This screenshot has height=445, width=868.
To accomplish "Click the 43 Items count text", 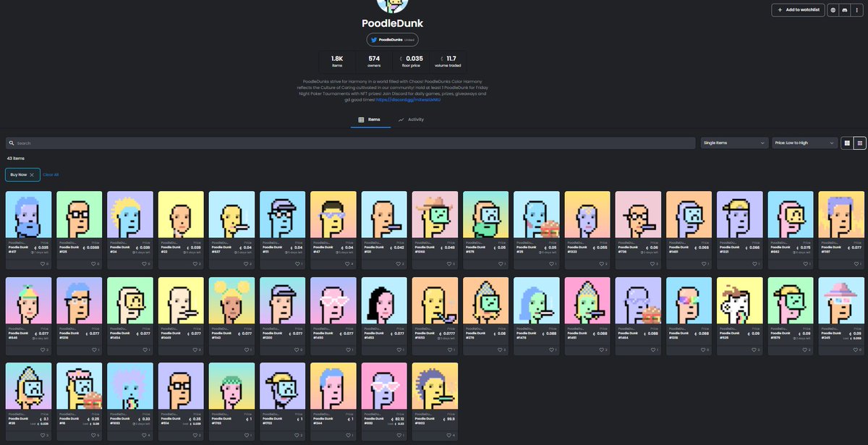I will tap(15, 158).
